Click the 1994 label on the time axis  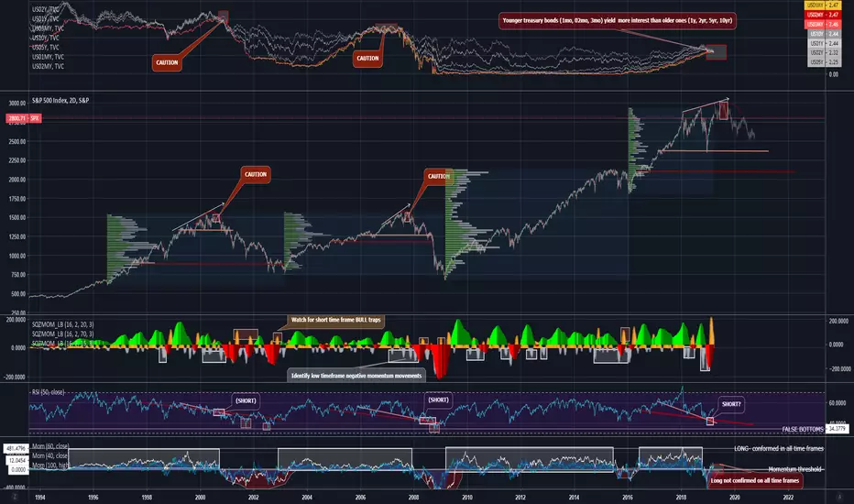39,498
